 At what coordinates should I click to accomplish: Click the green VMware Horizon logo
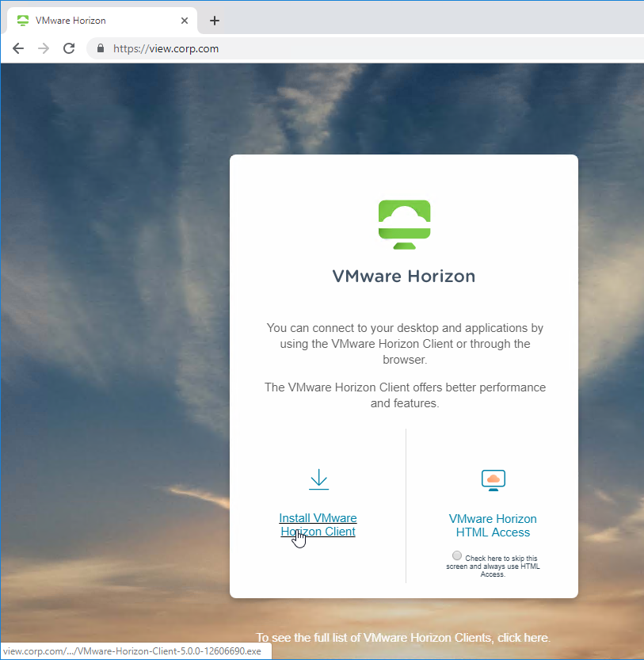pos(405,224)
